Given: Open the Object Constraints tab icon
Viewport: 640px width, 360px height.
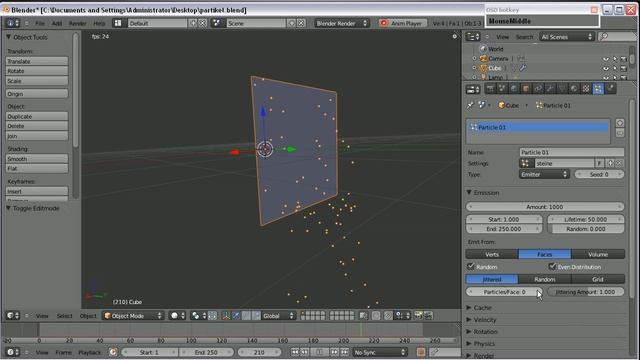Looking at the screenshot, I should click(x=538, y=89).
